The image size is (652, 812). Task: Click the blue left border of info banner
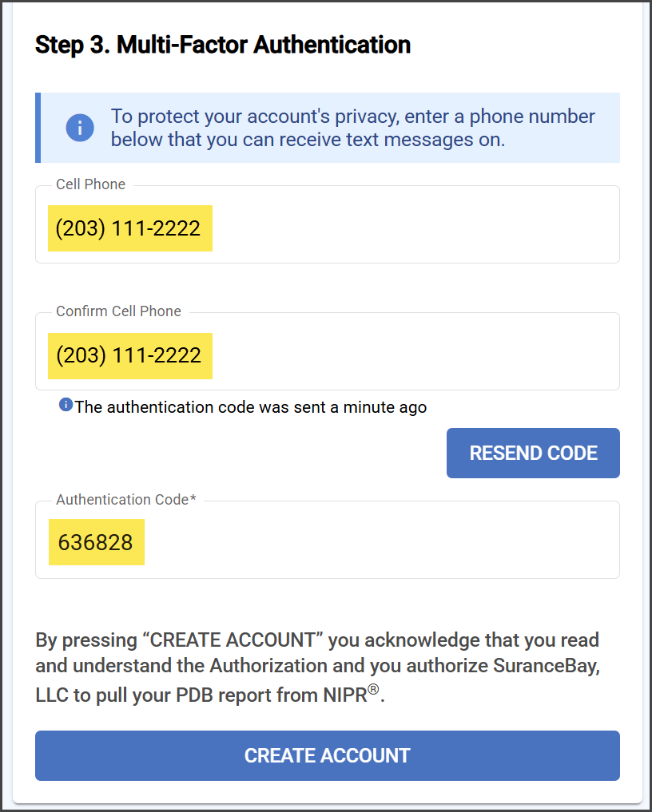point(38,128)
